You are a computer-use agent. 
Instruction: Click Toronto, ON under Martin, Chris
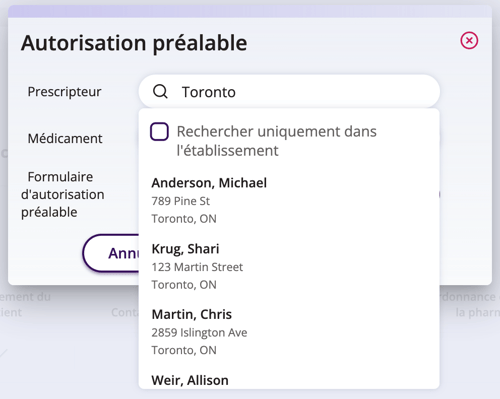(184, 350)
